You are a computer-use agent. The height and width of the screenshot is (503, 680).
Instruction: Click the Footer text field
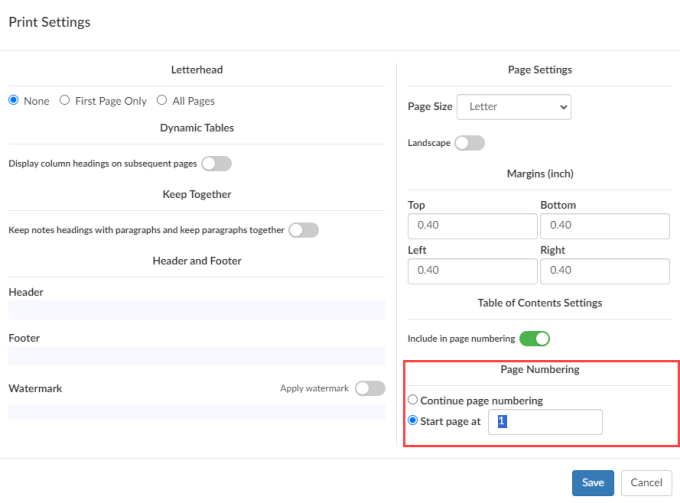(196, 356)
